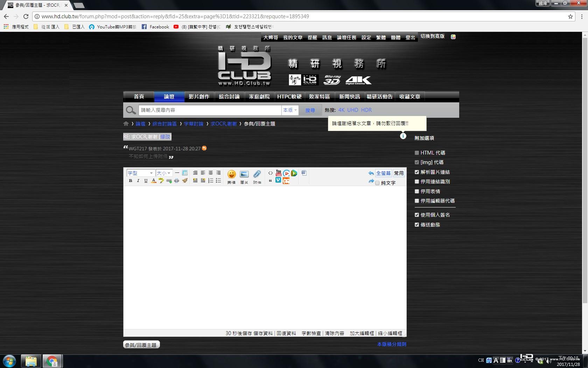The width and height of the screenshot is (588, 368).
Task: Go to the 家庭劇院 navigation tab
Action: point(259,97)
